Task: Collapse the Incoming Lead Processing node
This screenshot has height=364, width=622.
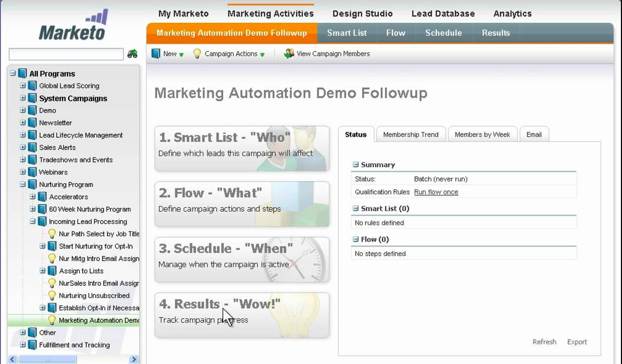Action: 32,221
